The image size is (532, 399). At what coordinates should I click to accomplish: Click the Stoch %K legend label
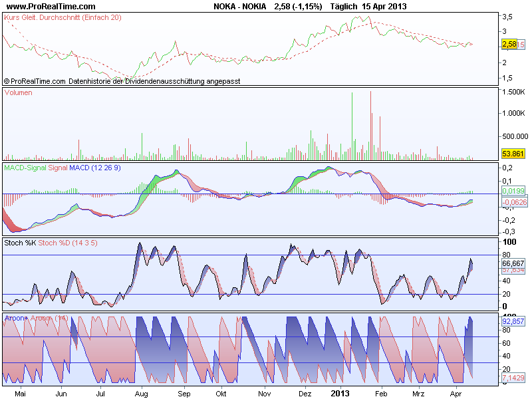tap(20, 243)
